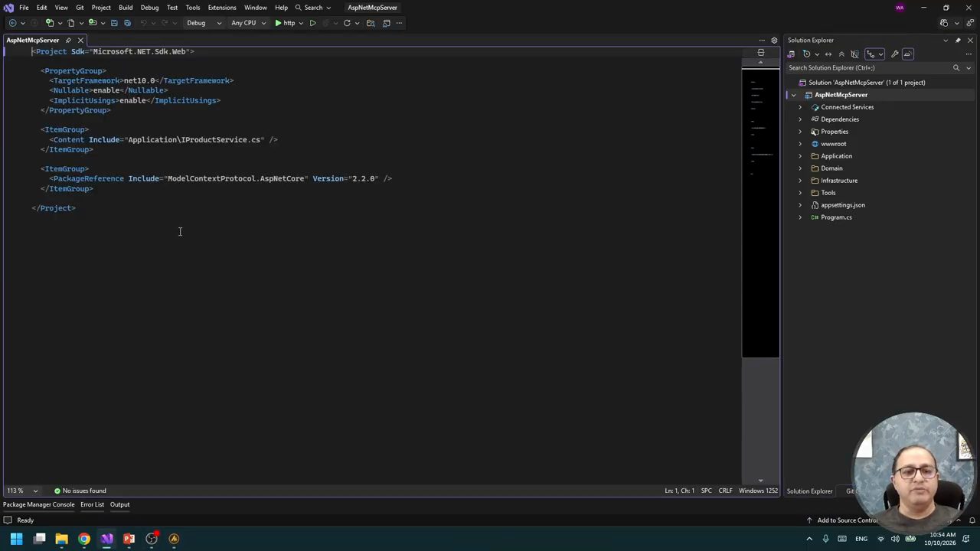980x551 pixels.
Task: Open the Extensions menu
Action: click(222, 8)
